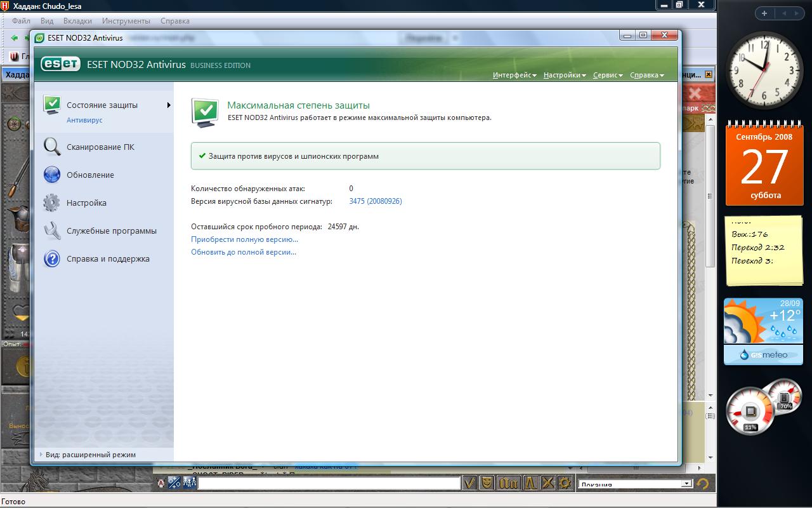The image size is (812, 508).
Task: Click the yellow sticky notes gadget
Action: (x=763, y=251)
